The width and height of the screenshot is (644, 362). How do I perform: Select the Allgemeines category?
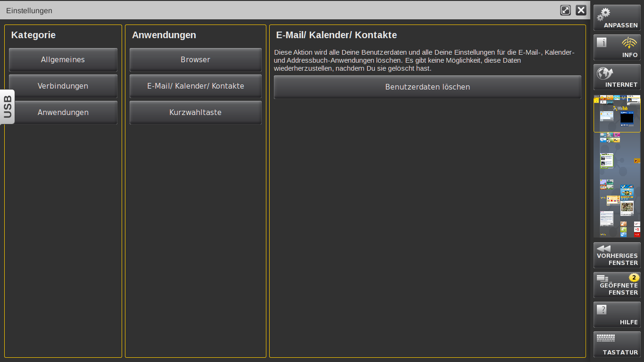(63, 60)
